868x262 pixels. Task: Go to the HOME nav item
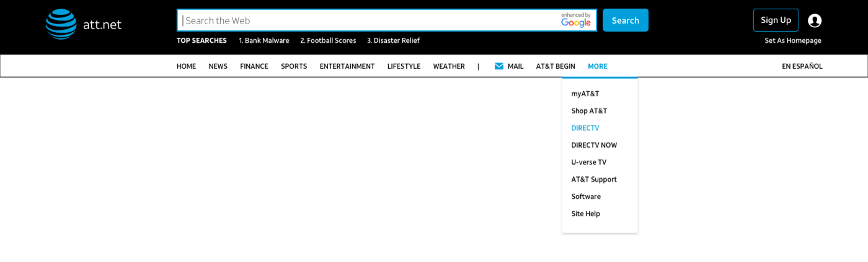[186, 66]
